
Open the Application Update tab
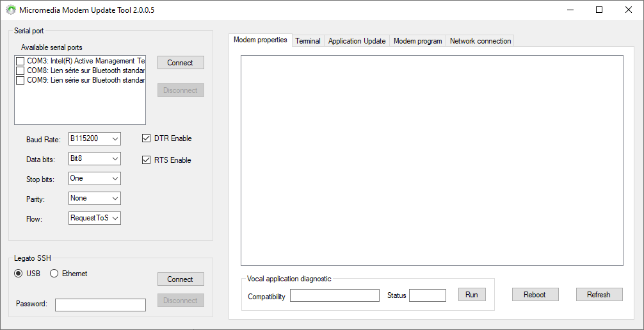[357, 41]
